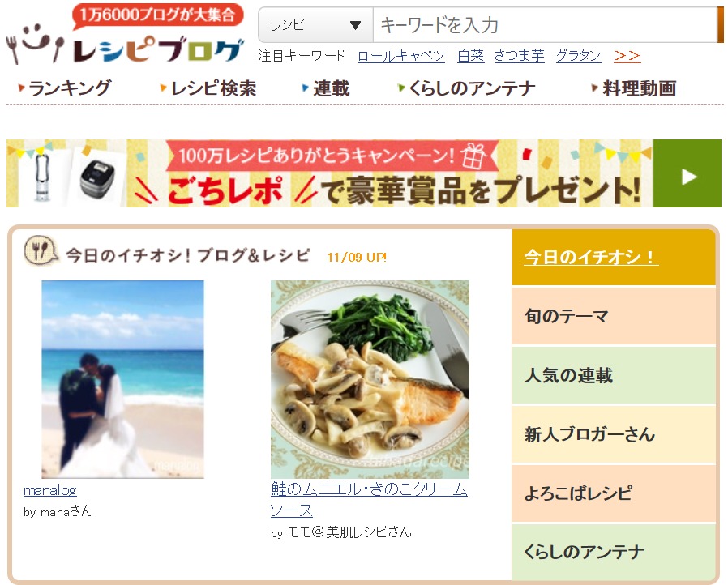728x585 pixels.
Task: Click the green play arrow on the campaign banner
Action: coord(687,173)
